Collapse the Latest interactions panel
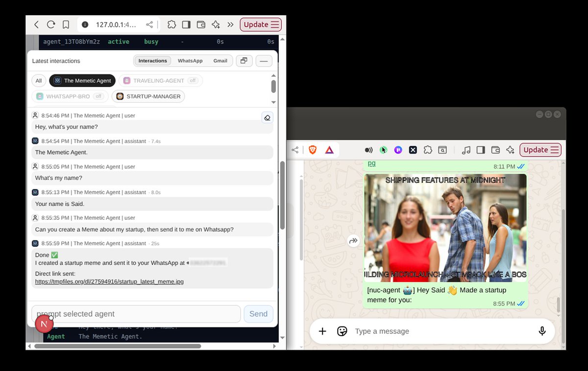 (x=264, y=61)
